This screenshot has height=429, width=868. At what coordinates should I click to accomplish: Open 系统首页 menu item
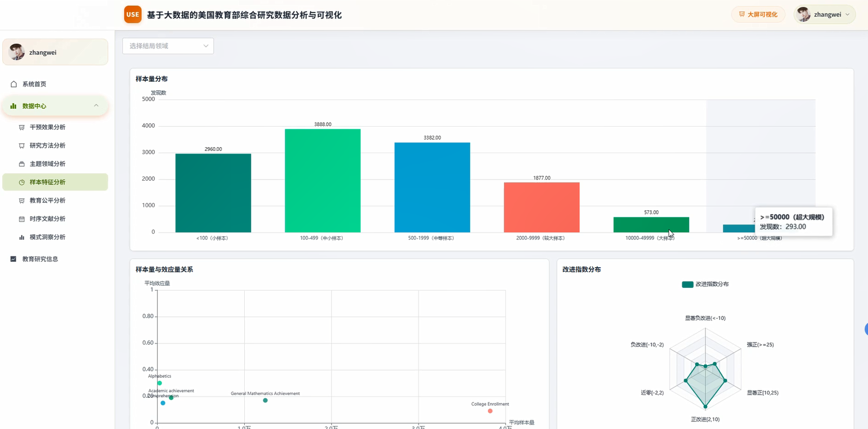point(55,84)
